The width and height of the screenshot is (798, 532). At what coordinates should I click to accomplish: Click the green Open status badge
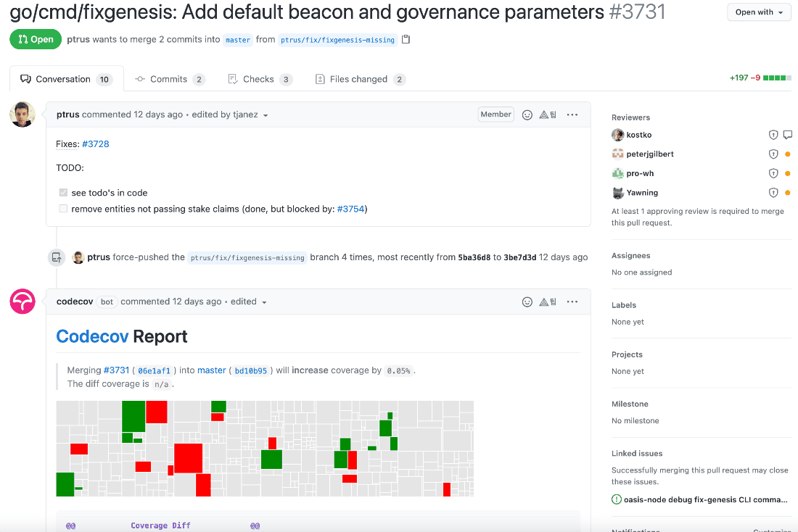(36, 39)
